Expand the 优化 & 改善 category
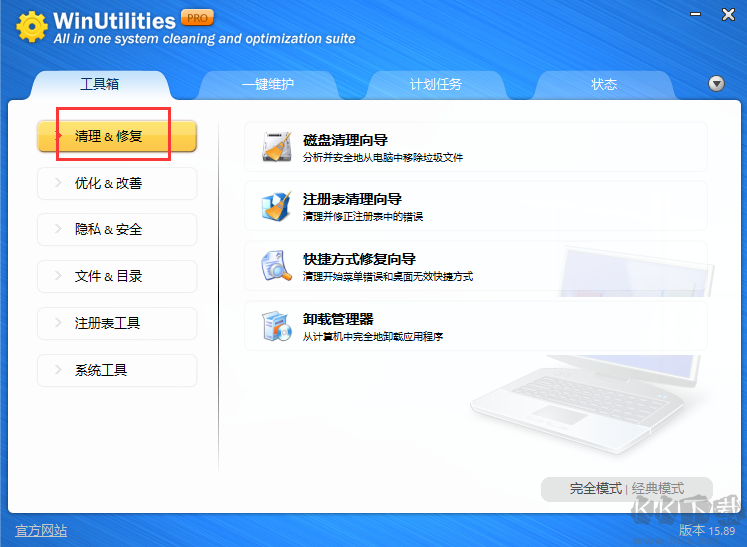This screenshot has width=747, height=547. 117,183
